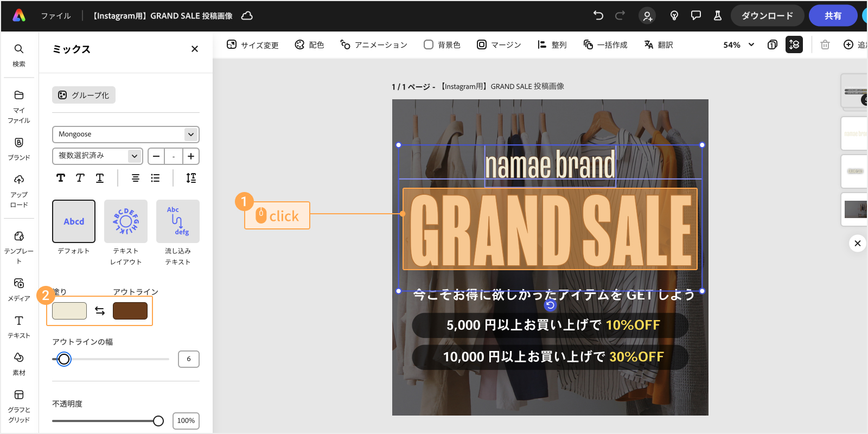Decrease font size with minus button
The height and width of the screenshot is (434, 868).
click(156, 156)
